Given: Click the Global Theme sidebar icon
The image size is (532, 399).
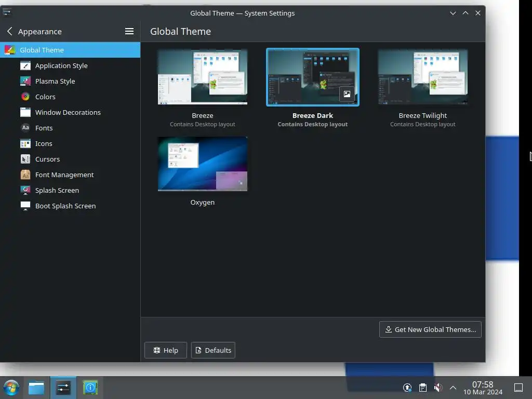Looking at the screenshot, I should (10, 50).
